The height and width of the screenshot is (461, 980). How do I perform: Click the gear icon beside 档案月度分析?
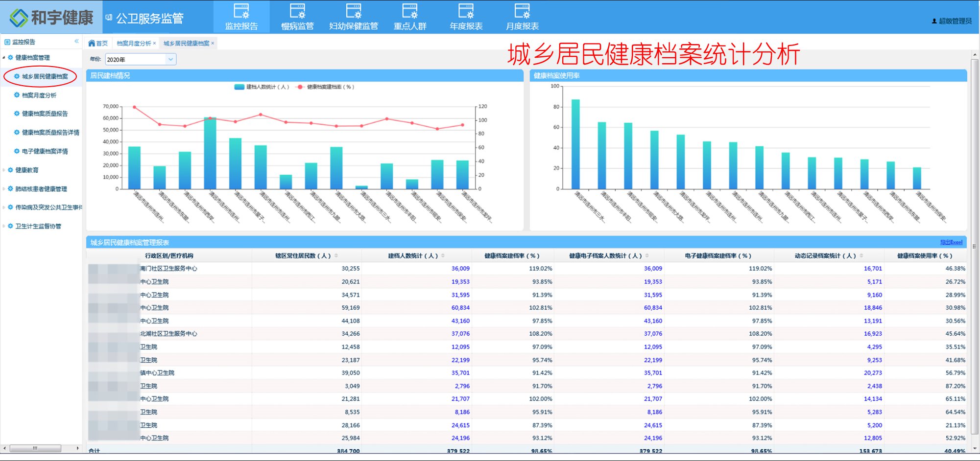17,95
